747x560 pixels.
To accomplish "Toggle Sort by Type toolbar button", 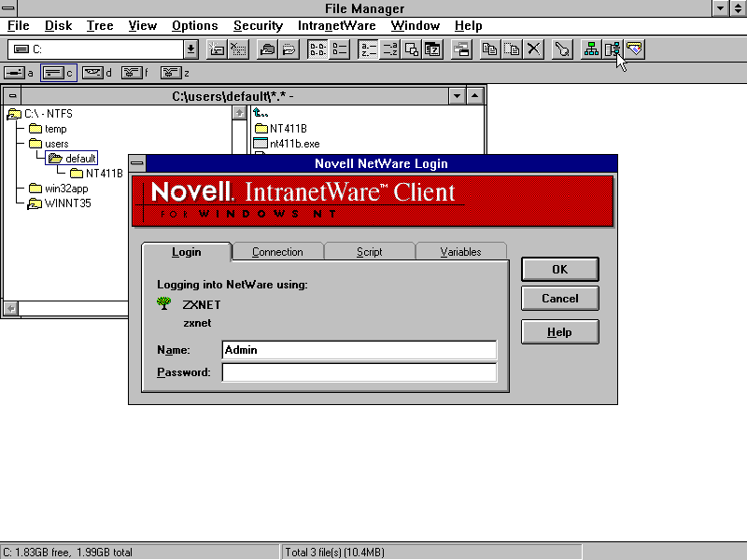I will (x=390, y=49).
